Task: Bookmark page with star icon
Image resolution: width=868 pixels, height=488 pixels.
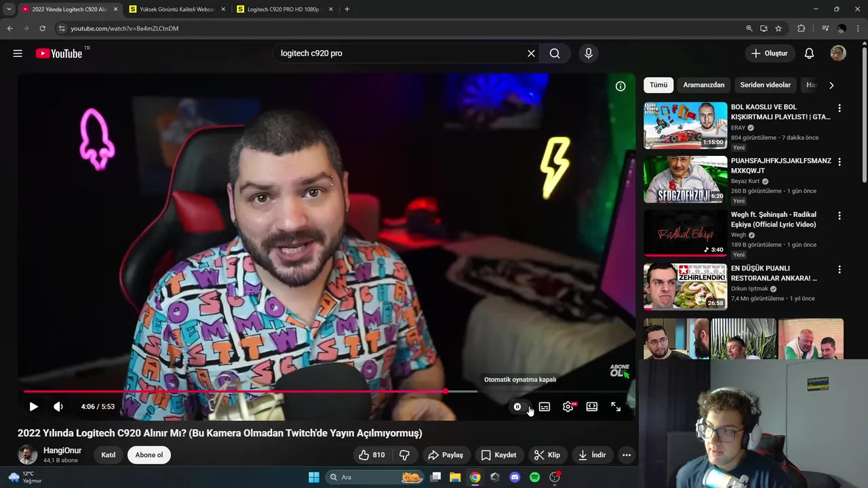Action: [x=778, y=28]
